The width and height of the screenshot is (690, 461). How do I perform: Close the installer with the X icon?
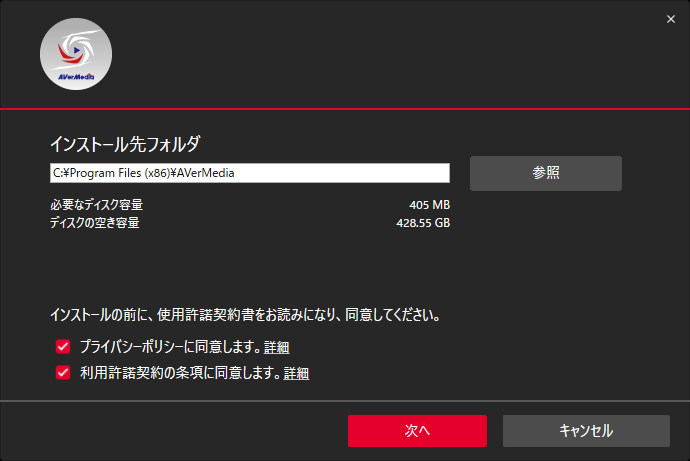[671, 19]
